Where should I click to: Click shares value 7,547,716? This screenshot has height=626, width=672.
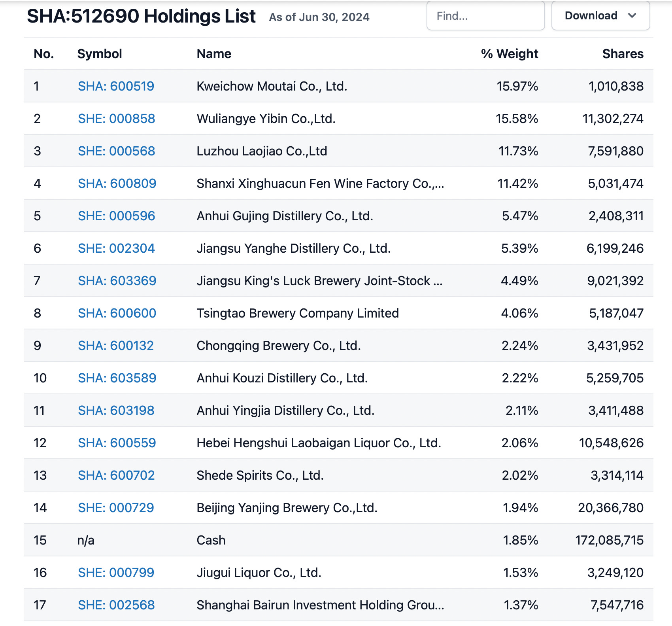coord(617,605)
